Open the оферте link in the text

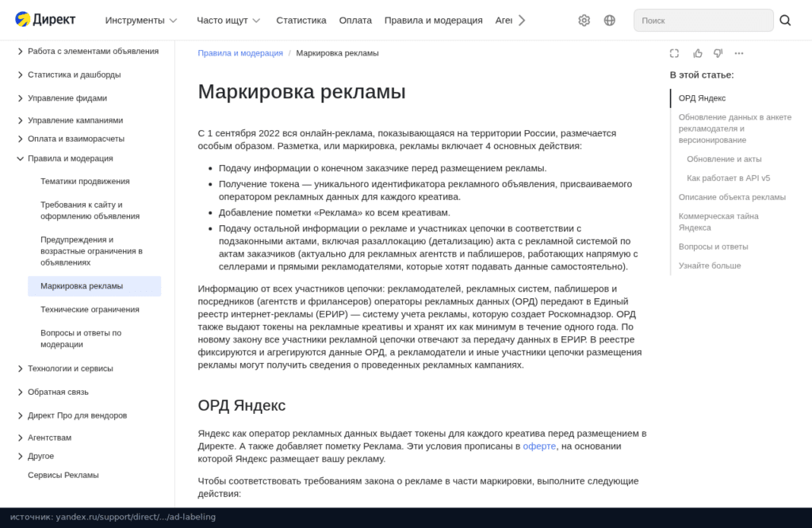pos(539,446)
